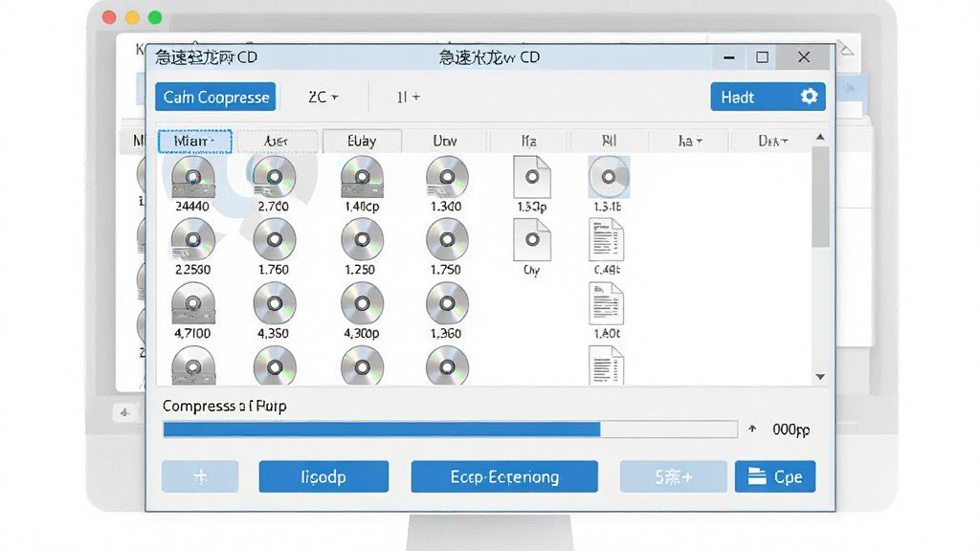Screen dimensions: 980x551
Task: Select the Ril column header
Action: coord(609,142)
